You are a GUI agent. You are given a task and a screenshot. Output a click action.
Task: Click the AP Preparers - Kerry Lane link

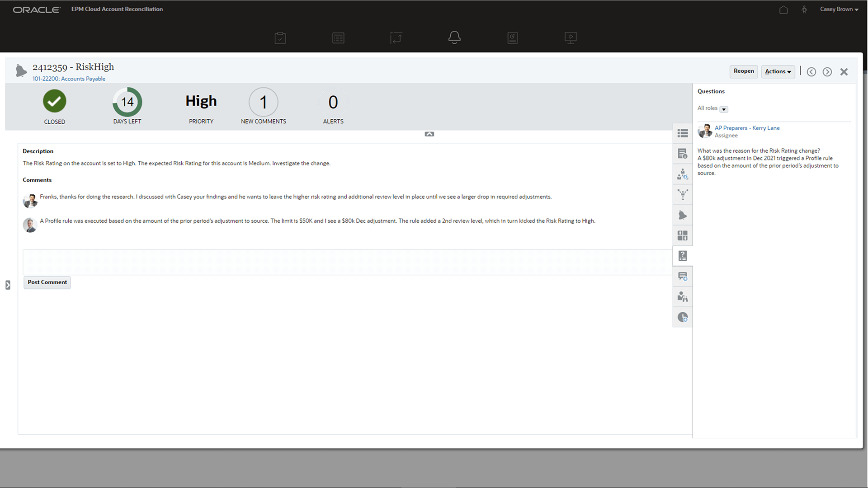747,128
